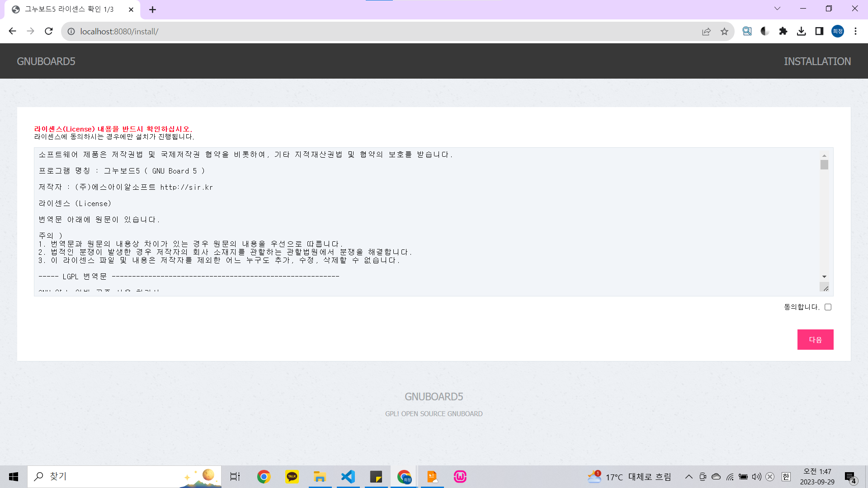Screen dimensions: 868x488
Task: Click the INSTALLATION header text
Action: (817, 61)
